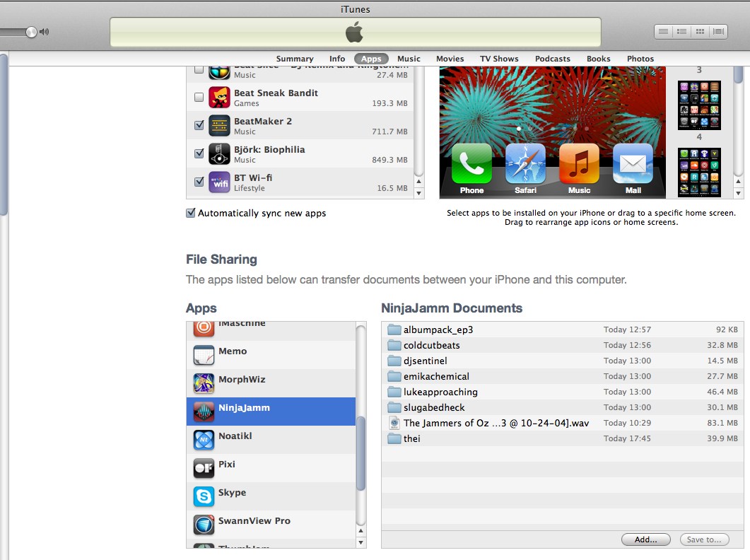
Task: Click the djsentinel folder icon
Action: pyautogui.click(x=394, y=361)
